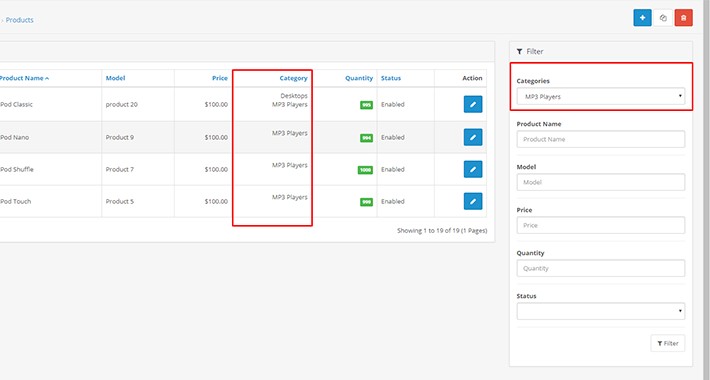Click MP3 Players category in iPod Nano row
710x380 pixels.
[290, 133]
